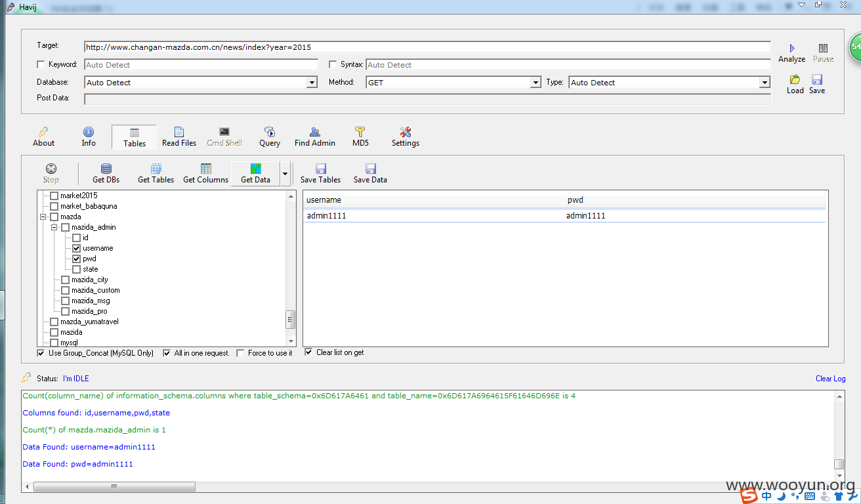This screenshot has height=504, width=861.
Task: Select the mazida_custom tree item
Action: (x=95, y=290)
